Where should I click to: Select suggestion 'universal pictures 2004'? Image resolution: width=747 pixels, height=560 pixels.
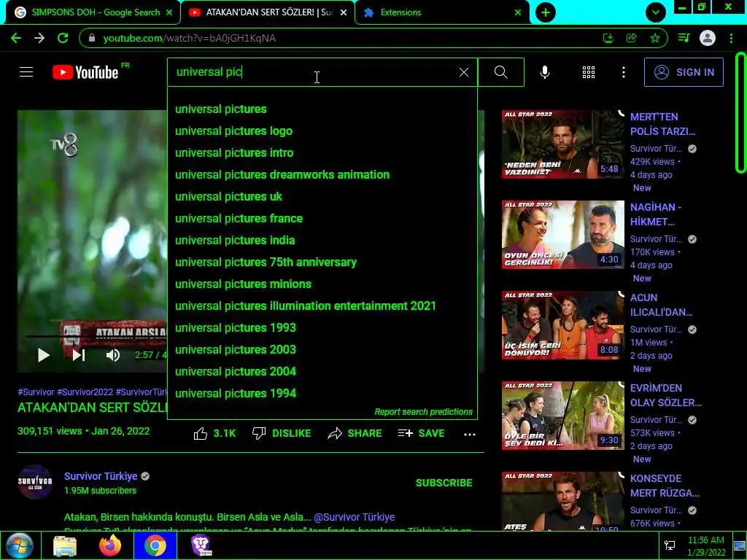tap(322, 372)
